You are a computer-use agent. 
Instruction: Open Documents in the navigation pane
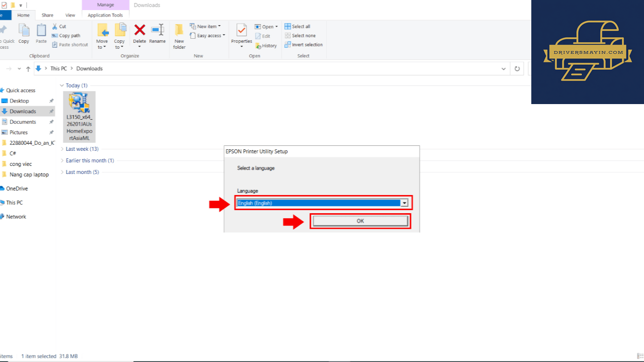pos(23,122)
